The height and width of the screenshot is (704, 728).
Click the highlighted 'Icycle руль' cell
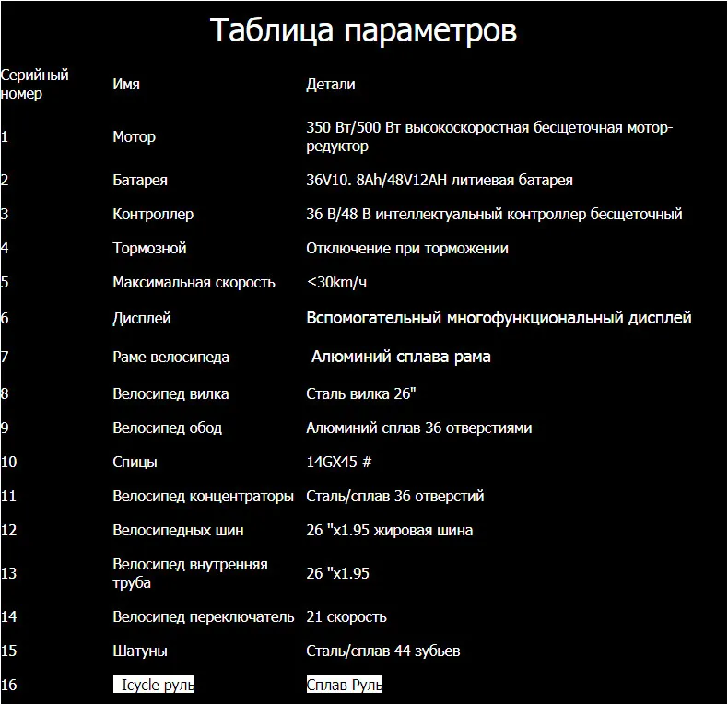[x=154, y=685]
